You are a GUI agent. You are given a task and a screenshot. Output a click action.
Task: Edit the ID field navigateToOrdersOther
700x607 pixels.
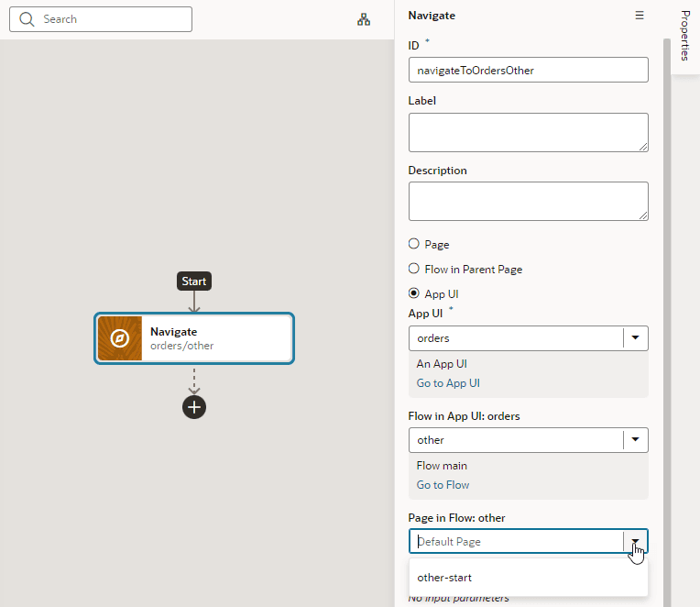(x=528, y=70)
